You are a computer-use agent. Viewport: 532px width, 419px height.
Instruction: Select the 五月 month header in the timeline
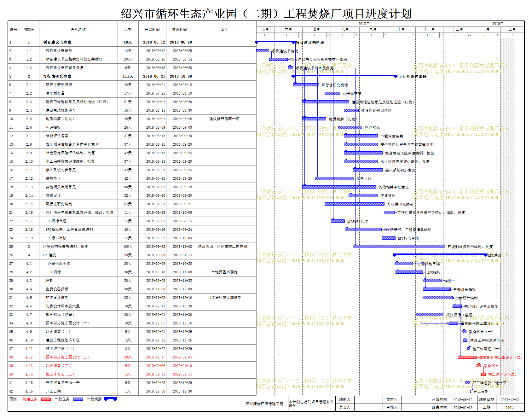[x=265, y=29]
